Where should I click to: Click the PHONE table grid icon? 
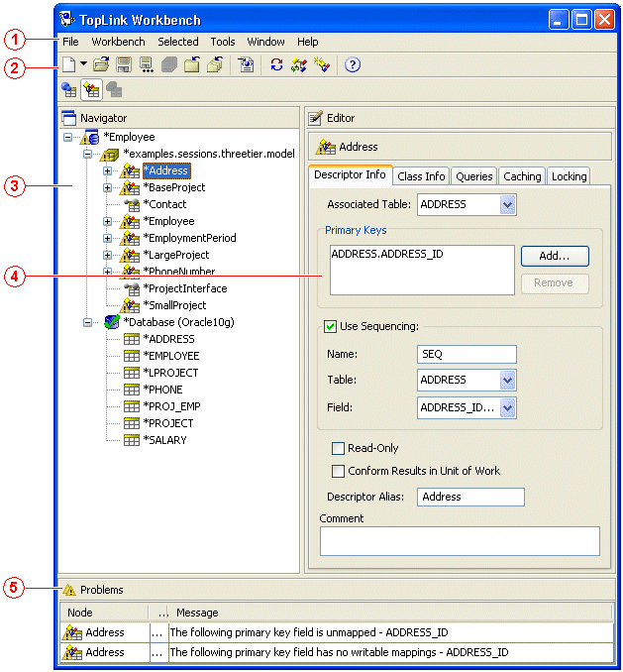132,390
